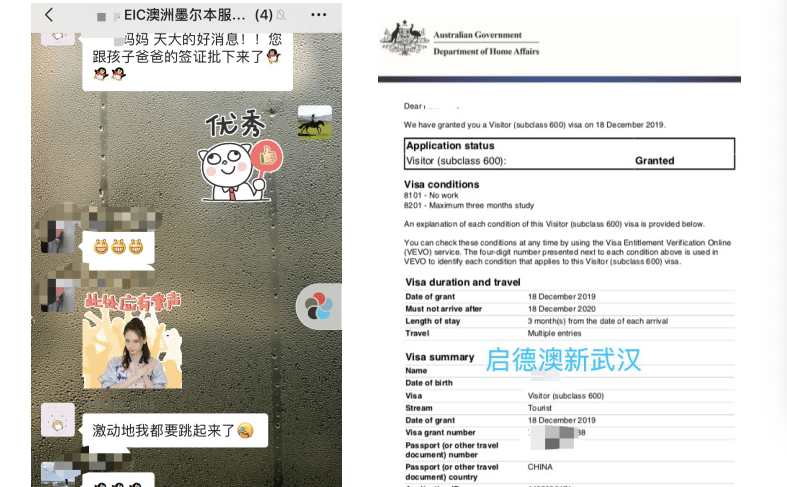The width and height of the screenshot is (787, 487).
Task: Click 3 month(s) length of stay value
Action: pos(598,321)
